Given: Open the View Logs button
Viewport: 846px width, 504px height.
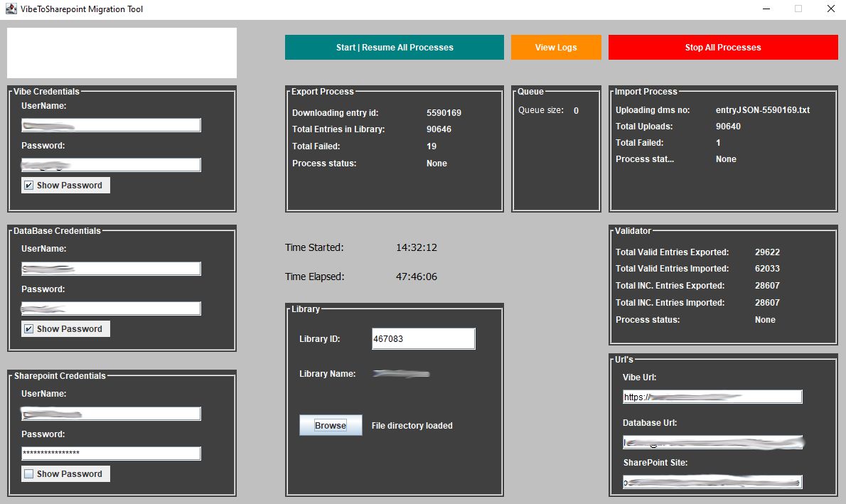Looking at the screenshot, I should (x=556, y=48).
